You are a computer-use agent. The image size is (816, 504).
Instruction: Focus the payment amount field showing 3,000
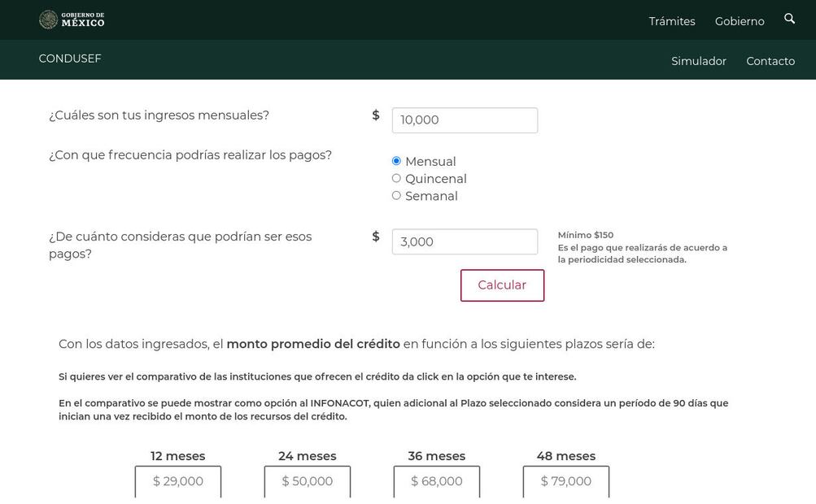pyautogui.click(x=465, y=242)
